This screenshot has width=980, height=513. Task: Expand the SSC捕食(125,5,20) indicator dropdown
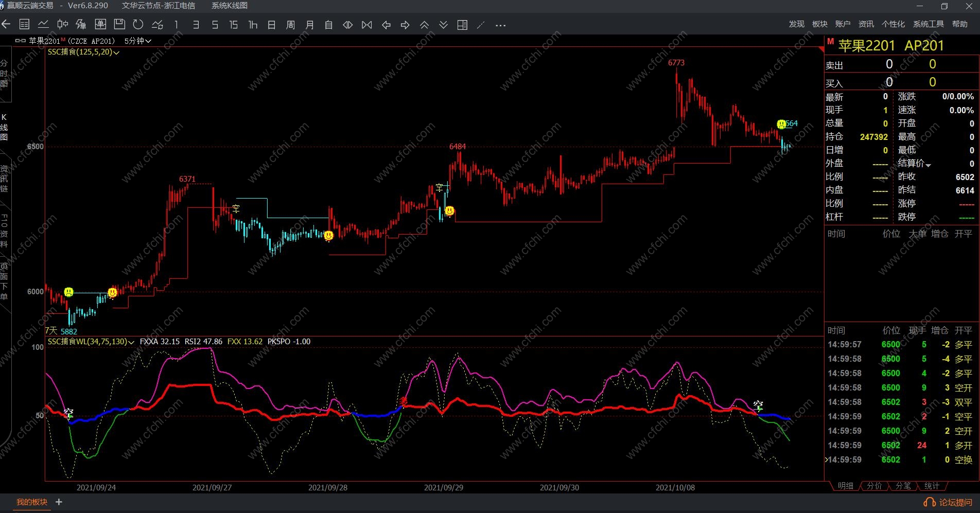pos(83,52)
